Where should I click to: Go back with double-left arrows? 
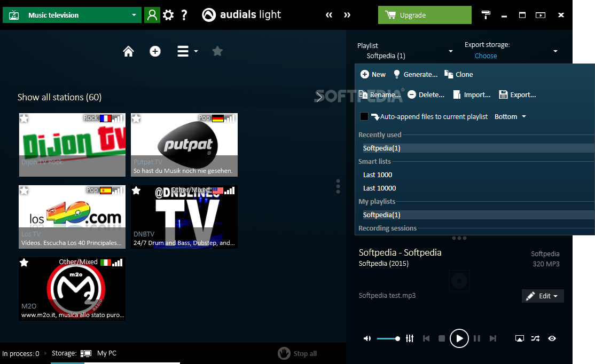tap(329, 15)
